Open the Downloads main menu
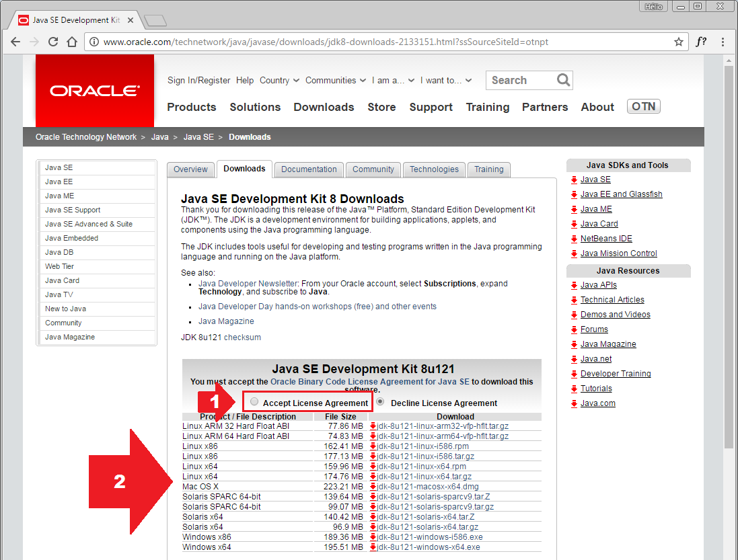Image resolution: width=738 pixels, height=560 pixels. tap(324, 107)
